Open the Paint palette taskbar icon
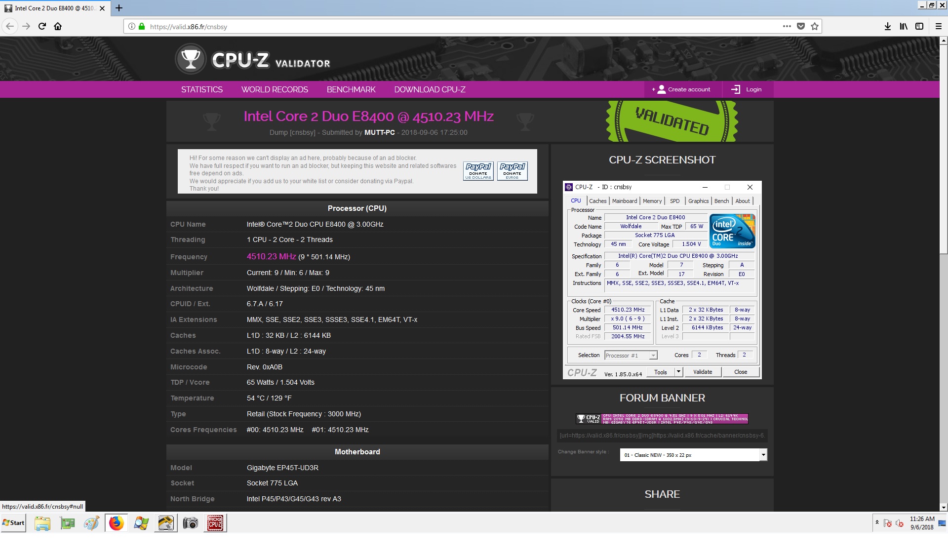The image size is (948, 560). click(x=91, y=522)
